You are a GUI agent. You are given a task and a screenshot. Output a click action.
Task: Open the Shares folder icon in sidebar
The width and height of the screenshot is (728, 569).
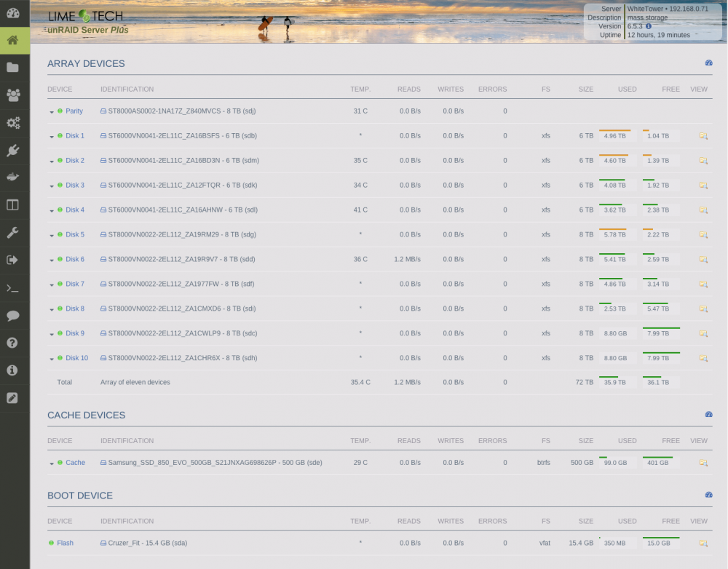click(x=13, y=68)
